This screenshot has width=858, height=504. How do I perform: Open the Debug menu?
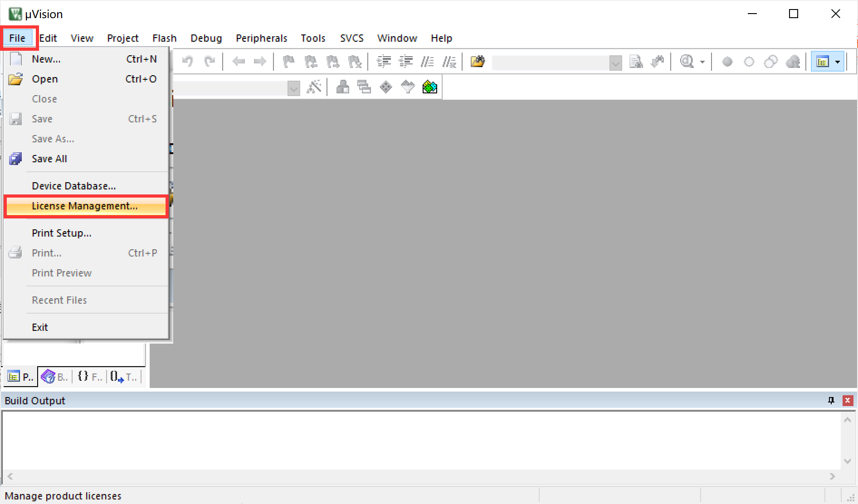click(x=206, y=38)
